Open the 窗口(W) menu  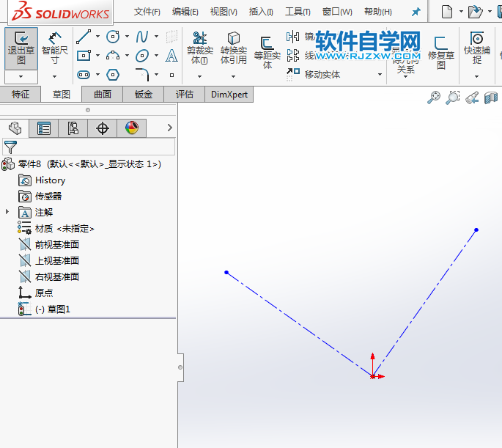(337, 12)
